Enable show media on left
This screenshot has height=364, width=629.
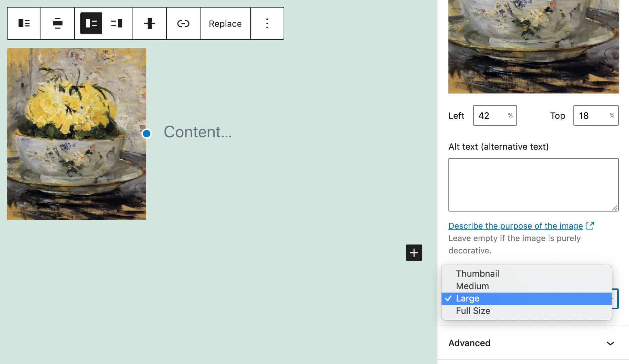click(x=91, y=23)
